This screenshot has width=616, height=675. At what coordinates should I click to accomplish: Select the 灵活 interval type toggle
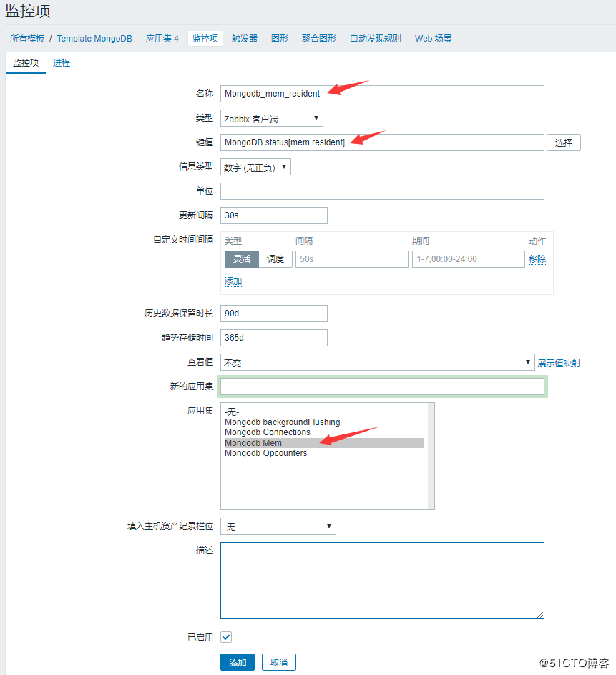[242, 259]
